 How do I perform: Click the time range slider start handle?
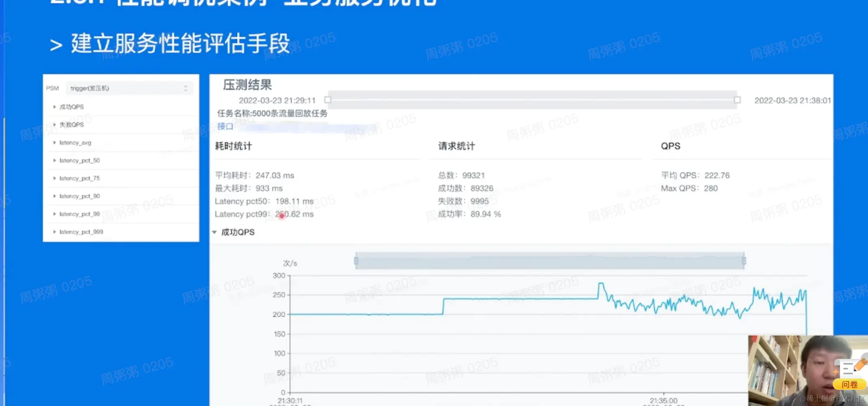click(328, 100)
